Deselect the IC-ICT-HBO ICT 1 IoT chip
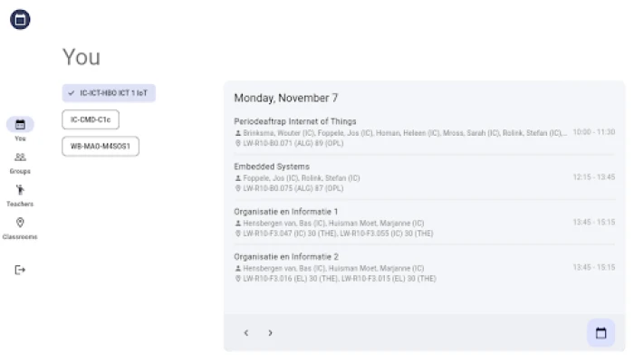The image size is (644, 362). (109, 92)
